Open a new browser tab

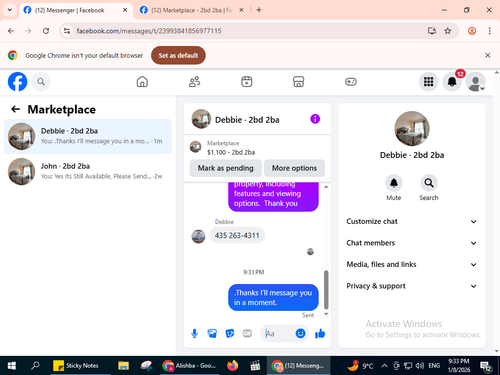pyautogui.click(x=259, y=10)
